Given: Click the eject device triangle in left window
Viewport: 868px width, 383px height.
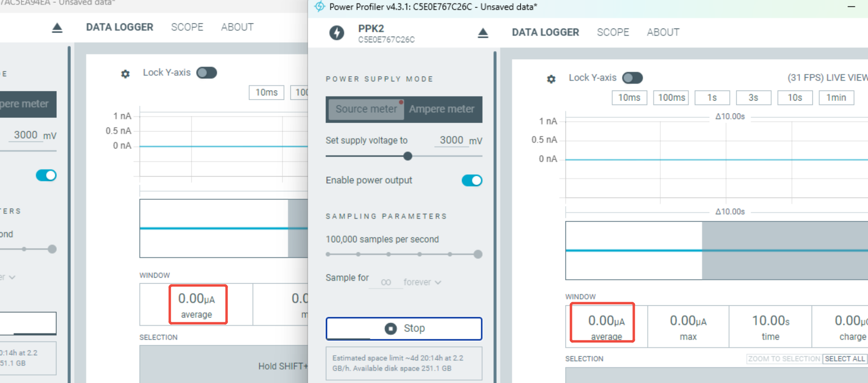Looking at the screenshot, I should click(57, 28).
